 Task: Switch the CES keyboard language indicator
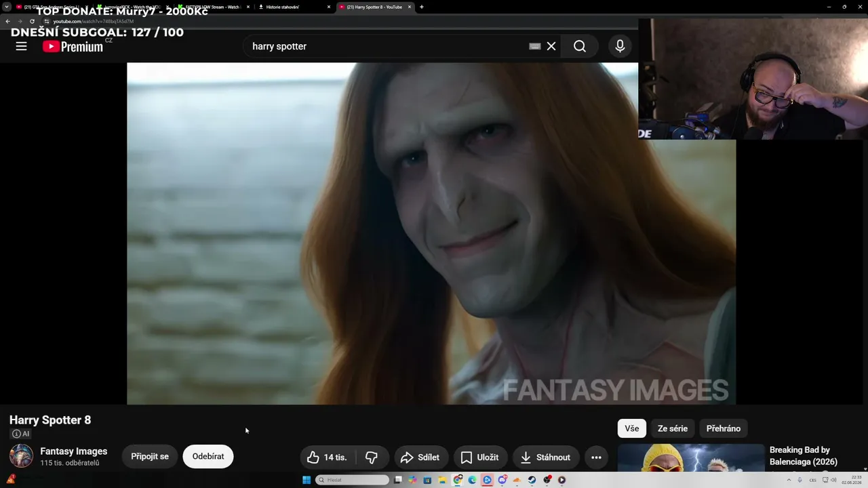(x=813, y=480)
